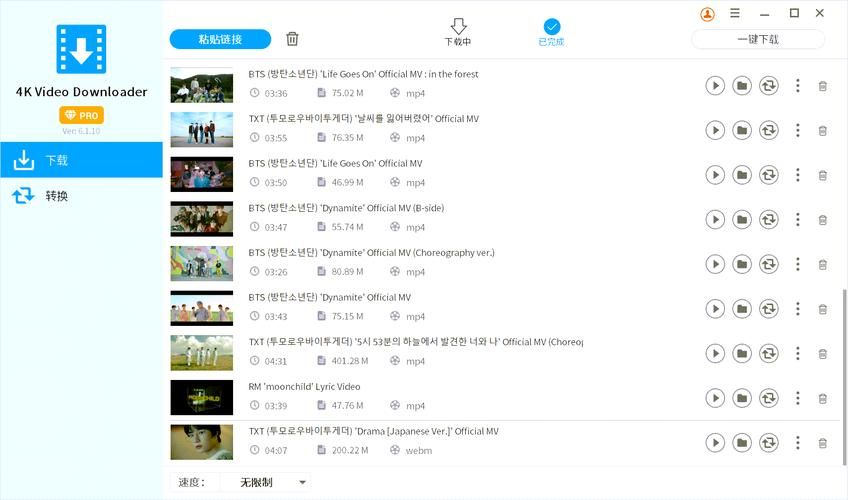This screenshot has height=500, width=848.
Task: Open the user account icon
Action: click(x=708, y=14)
